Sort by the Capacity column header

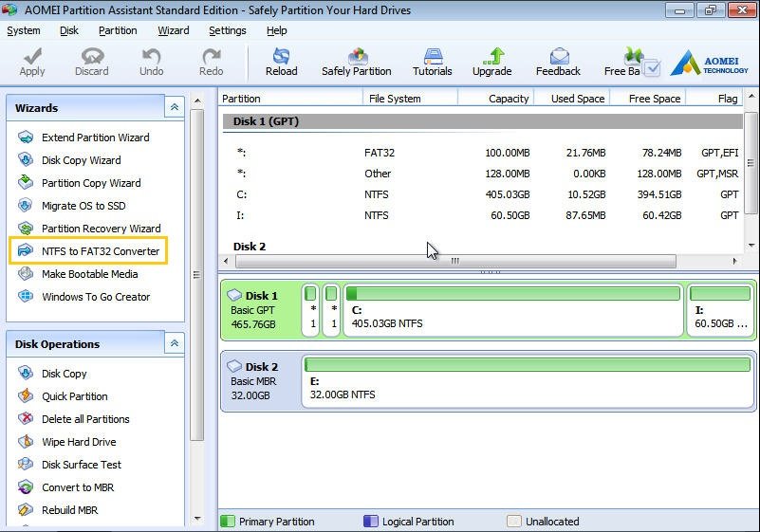point(509,99)
